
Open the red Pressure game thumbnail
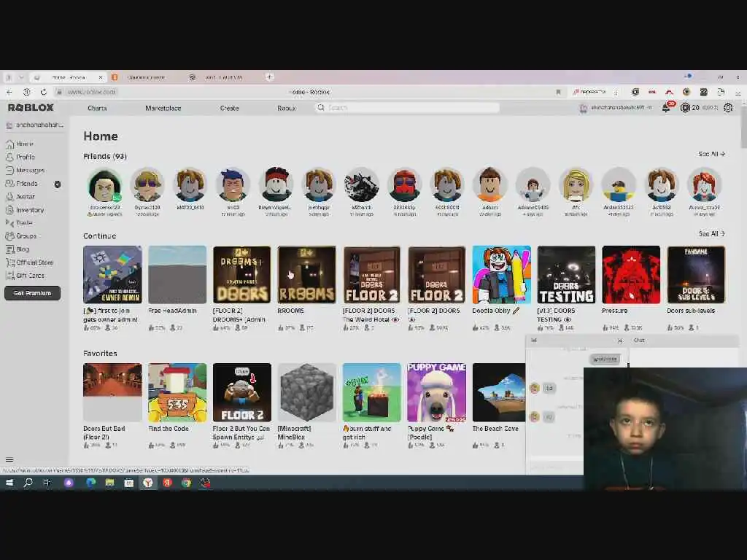coord(631,274)
